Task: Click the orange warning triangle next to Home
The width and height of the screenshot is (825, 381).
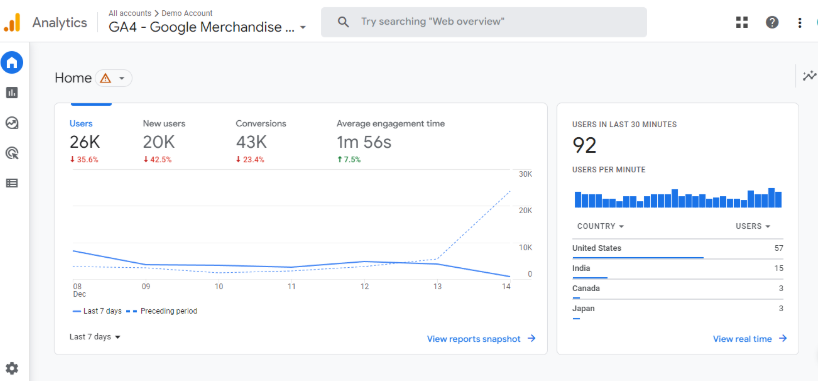Action: [106, 78]
